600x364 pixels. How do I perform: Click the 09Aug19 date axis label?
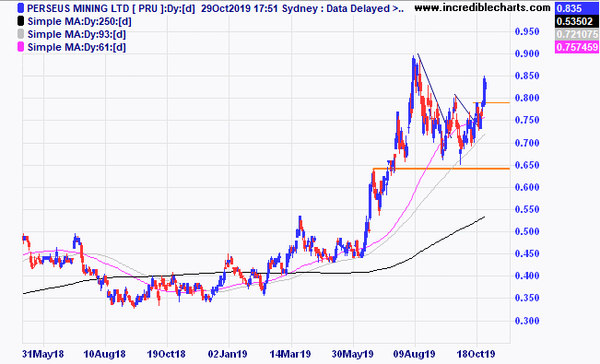[x=415, y=354]
